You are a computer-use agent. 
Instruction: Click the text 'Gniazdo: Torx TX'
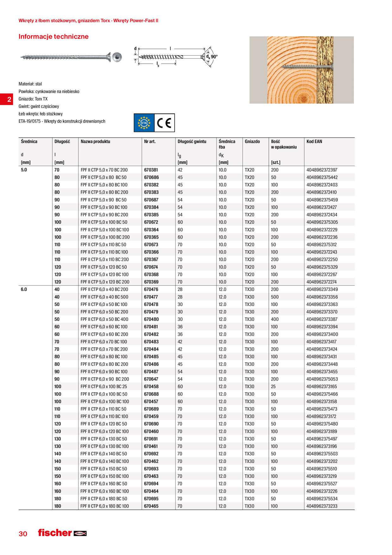tap(33, 99)
